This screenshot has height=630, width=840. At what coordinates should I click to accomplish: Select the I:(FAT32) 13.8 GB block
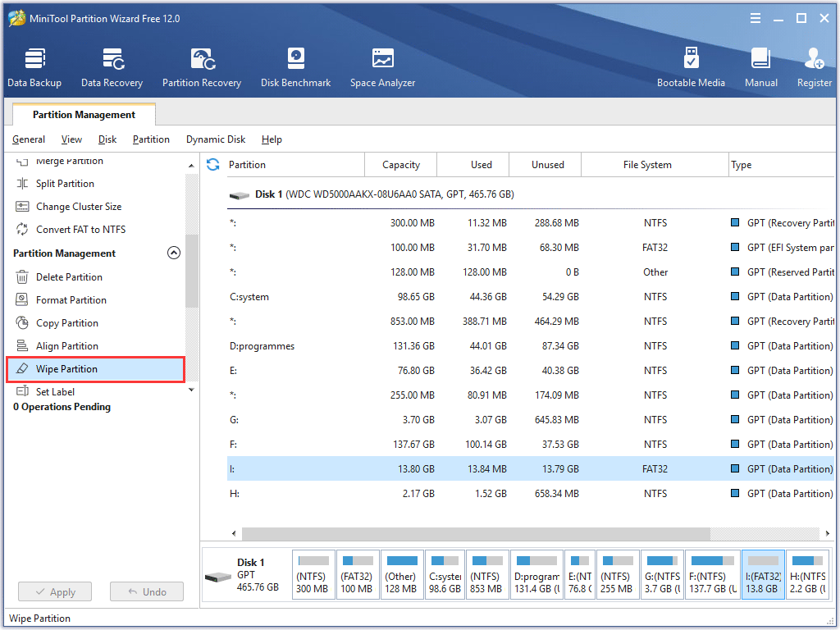(764, 575)
